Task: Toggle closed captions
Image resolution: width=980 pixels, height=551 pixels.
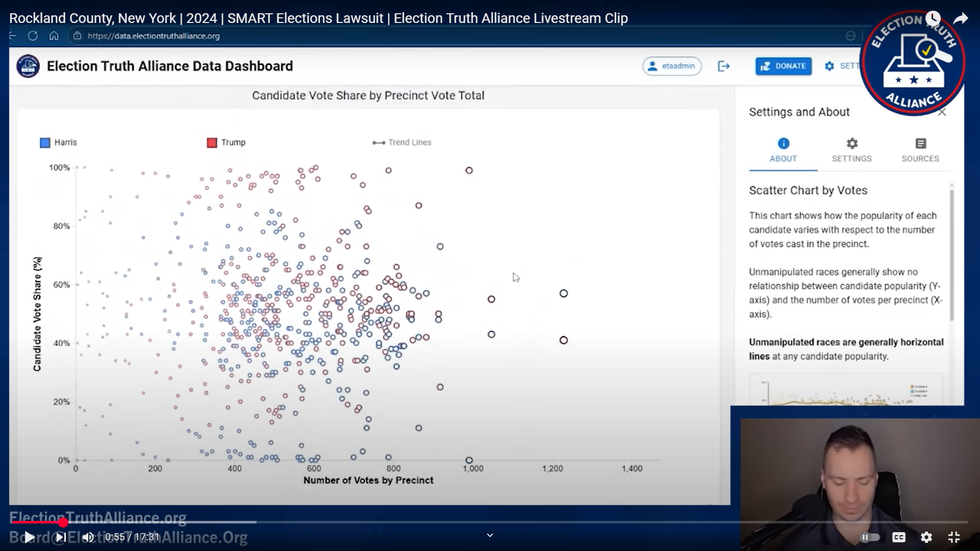Action: [x=898, y=537]
